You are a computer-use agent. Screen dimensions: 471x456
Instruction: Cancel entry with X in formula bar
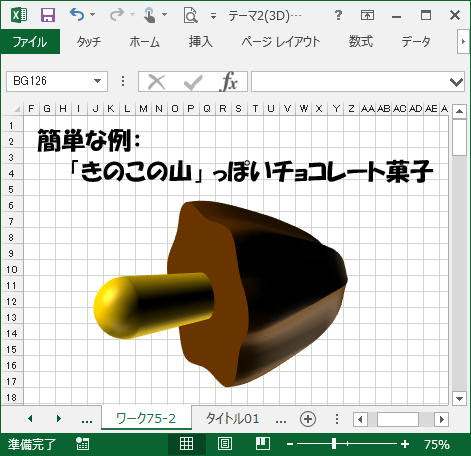coord(156,82)
